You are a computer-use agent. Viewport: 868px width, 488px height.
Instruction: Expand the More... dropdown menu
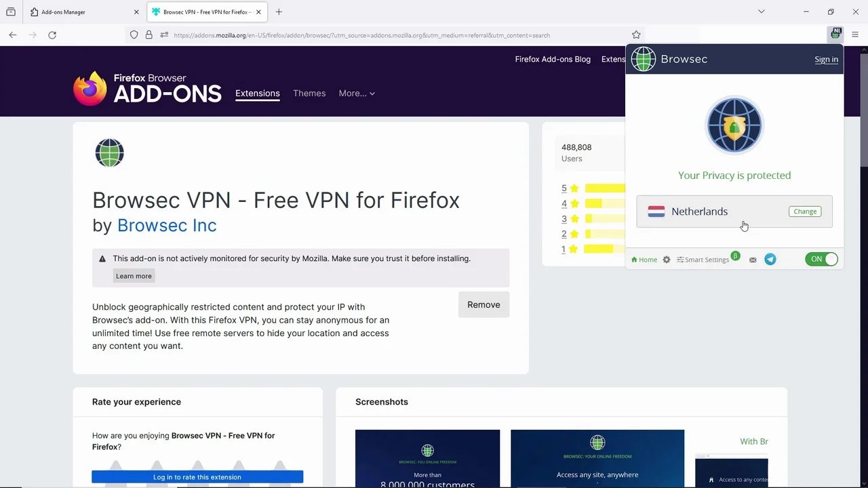coord(357,94)
